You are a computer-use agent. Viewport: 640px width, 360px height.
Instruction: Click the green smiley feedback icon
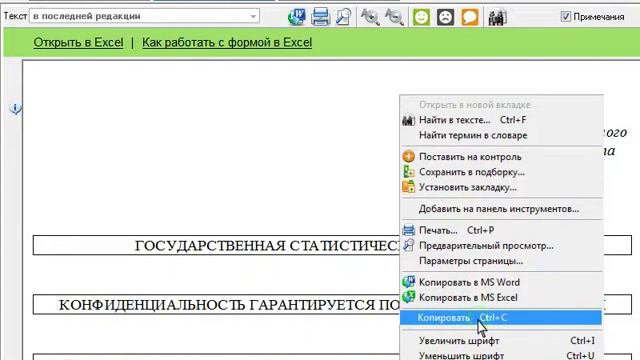click(x=421, y=17)
